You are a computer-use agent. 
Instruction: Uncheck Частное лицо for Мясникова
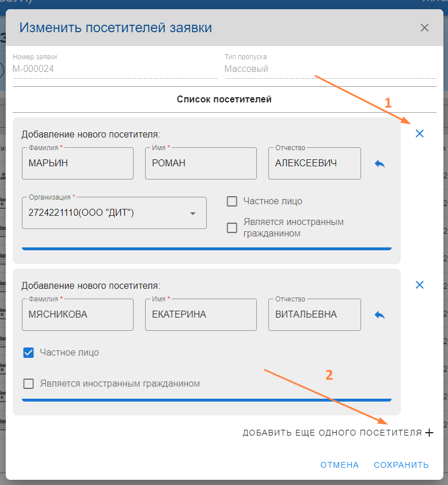(29, 353)
